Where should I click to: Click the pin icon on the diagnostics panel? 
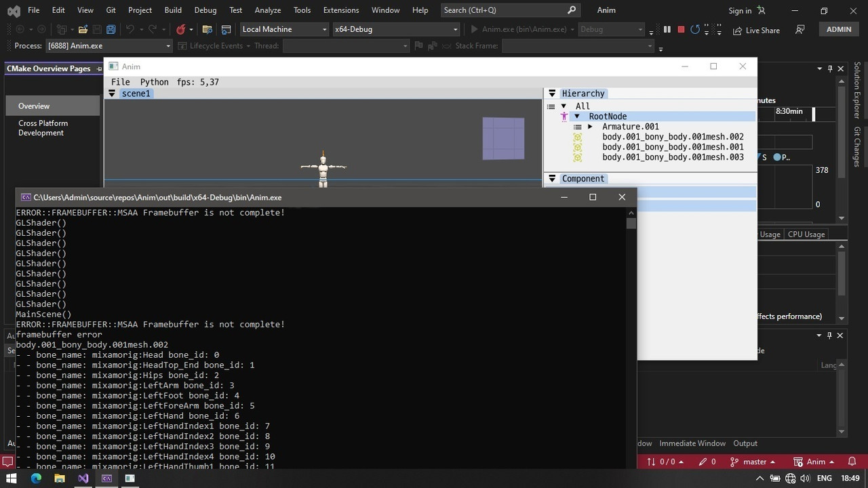coord(829,68)
